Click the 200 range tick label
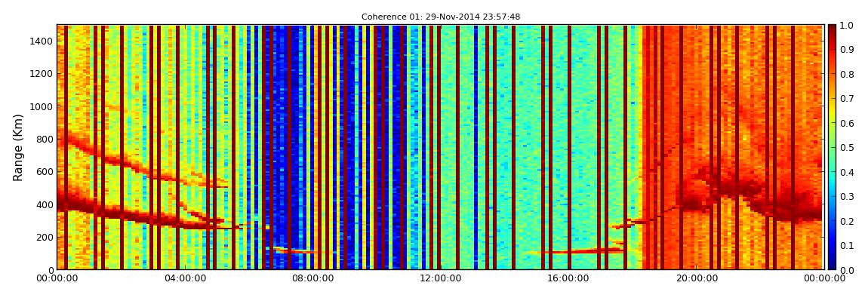This screenshot has width=868, height=307. [44, 237]
